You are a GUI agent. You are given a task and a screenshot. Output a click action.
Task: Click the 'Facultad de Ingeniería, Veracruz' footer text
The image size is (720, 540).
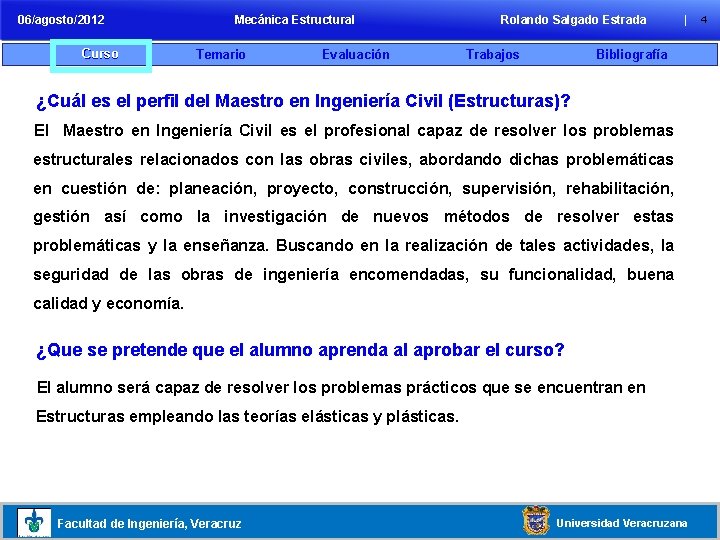point(149,523)
